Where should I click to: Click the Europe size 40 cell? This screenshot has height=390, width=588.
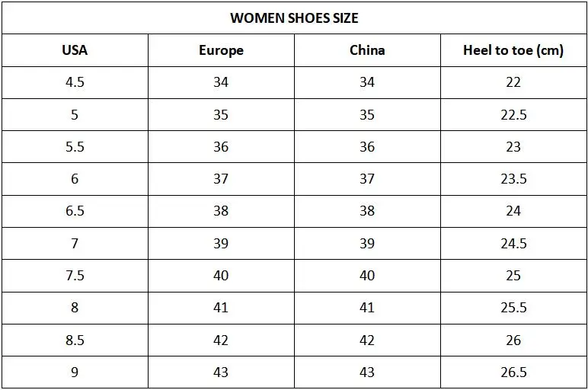[221, 276]
